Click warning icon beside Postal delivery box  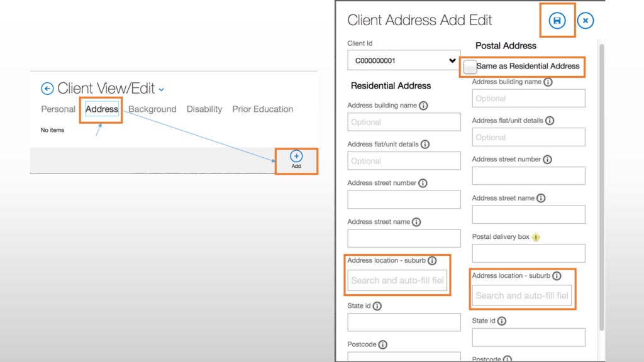536,237
